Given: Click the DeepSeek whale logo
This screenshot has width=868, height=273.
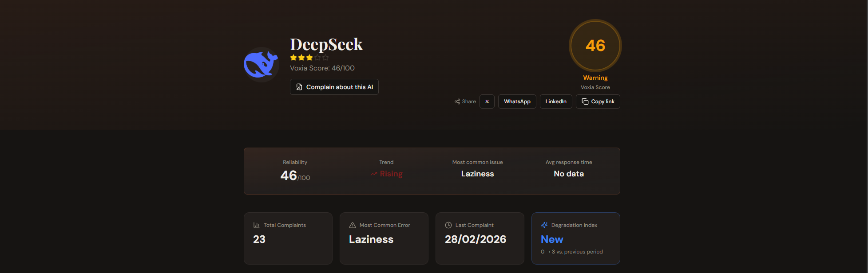Looking at the screenshot, I should click(261, 65).
